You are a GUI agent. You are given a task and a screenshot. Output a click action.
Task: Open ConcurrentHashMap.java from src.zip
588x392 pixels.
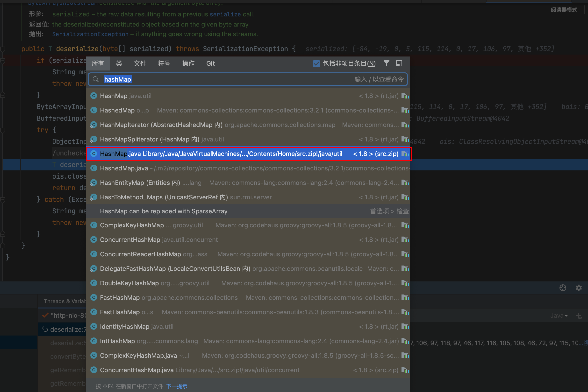[x=248, y=370]
